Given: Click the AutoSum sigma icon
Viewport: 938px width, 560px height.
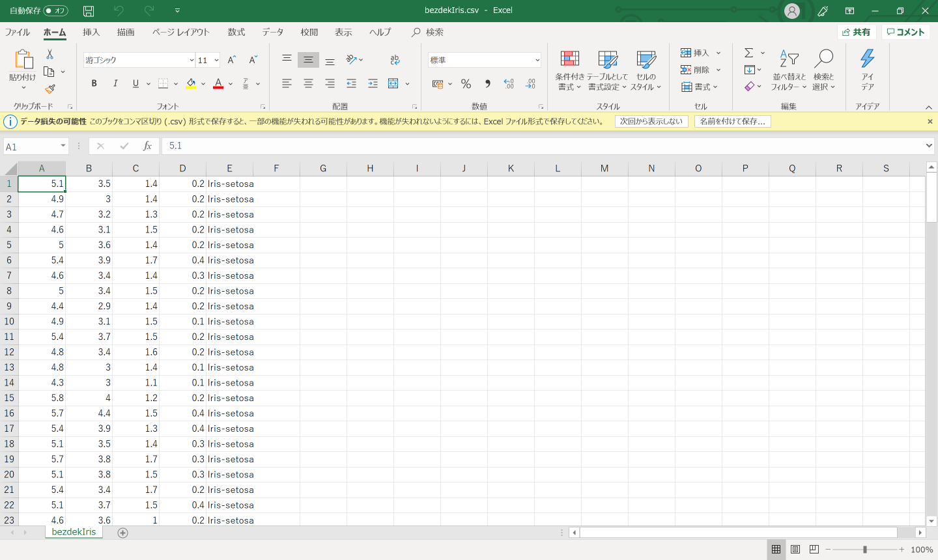Looking at the screenshot, I should (x=749, y=53).
